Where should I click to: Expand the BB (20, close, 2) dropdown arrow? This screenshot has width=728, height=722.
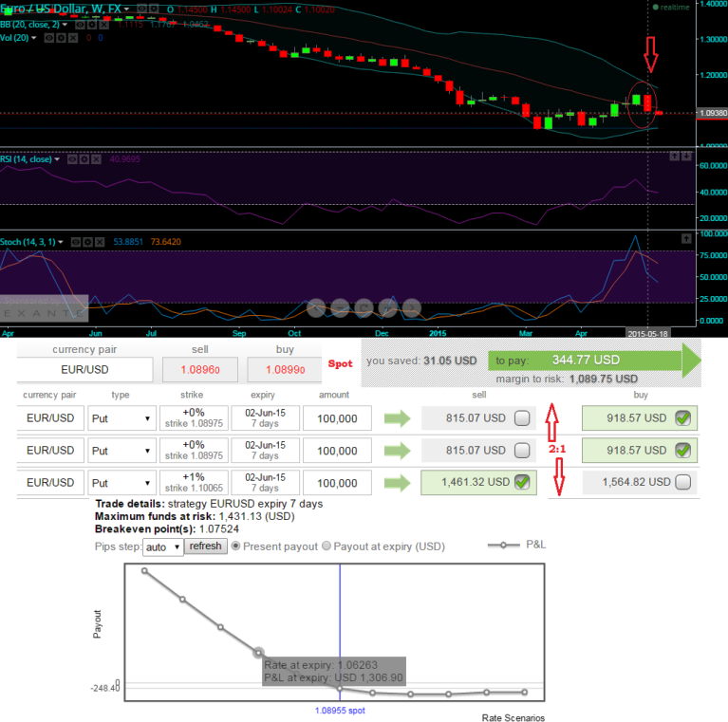[x=65, y=25]
